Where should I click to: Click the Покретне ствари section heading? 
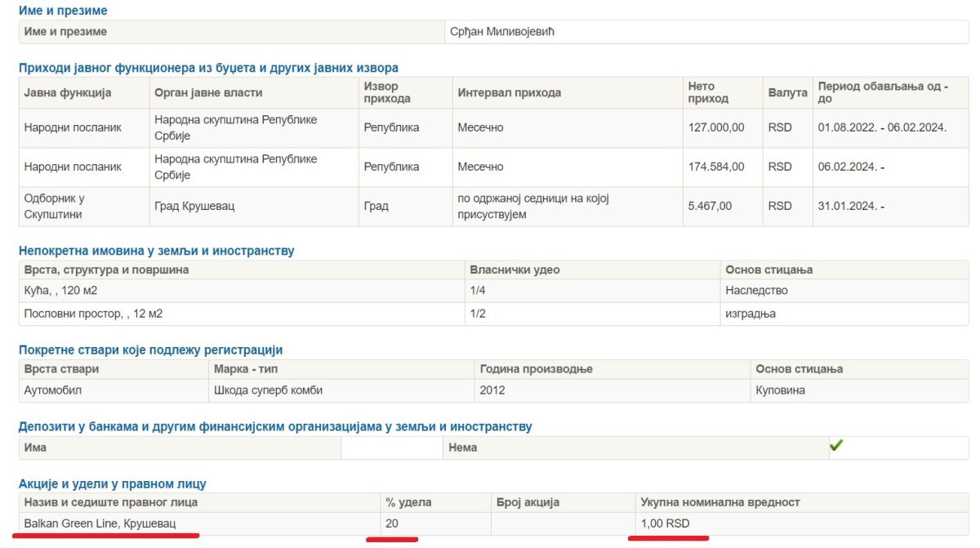coord(150,350)
